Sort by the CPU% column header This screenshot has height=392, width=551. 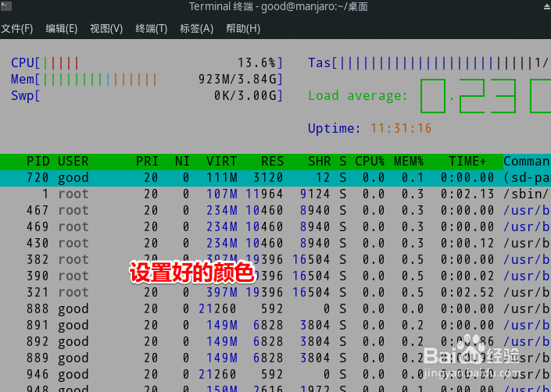point(370,162)
